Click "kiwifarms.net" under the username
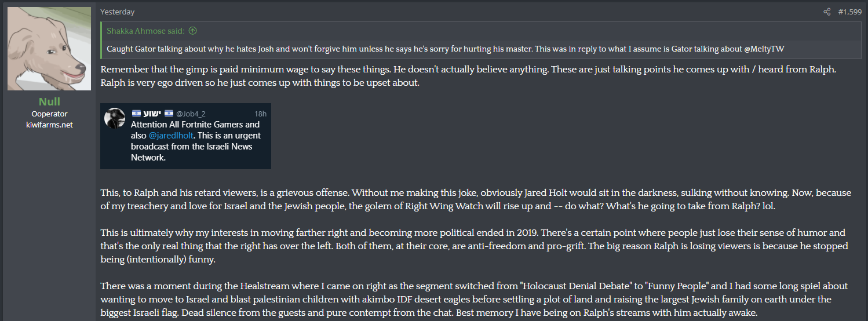Screen dimensions: 868x321 coord(49,125)
